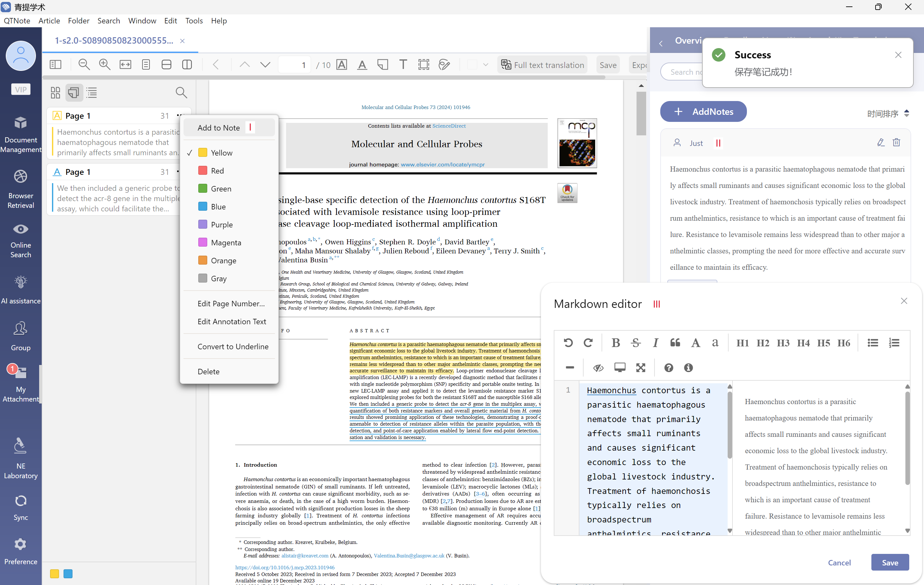Insert horizontal rule in Markdown editor
Viewport: 924px width, 585px height.
(570, 368)
